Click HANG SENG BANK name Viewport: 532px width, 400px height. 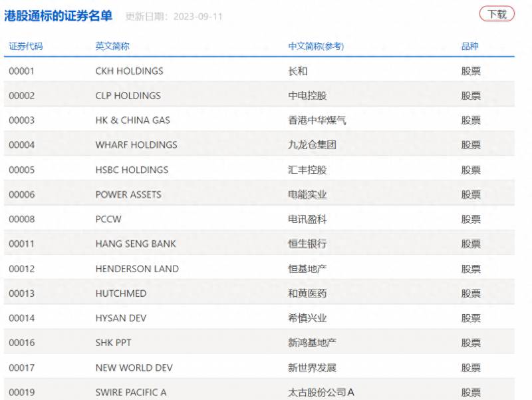pyautogui.click(x=136, y=244)
